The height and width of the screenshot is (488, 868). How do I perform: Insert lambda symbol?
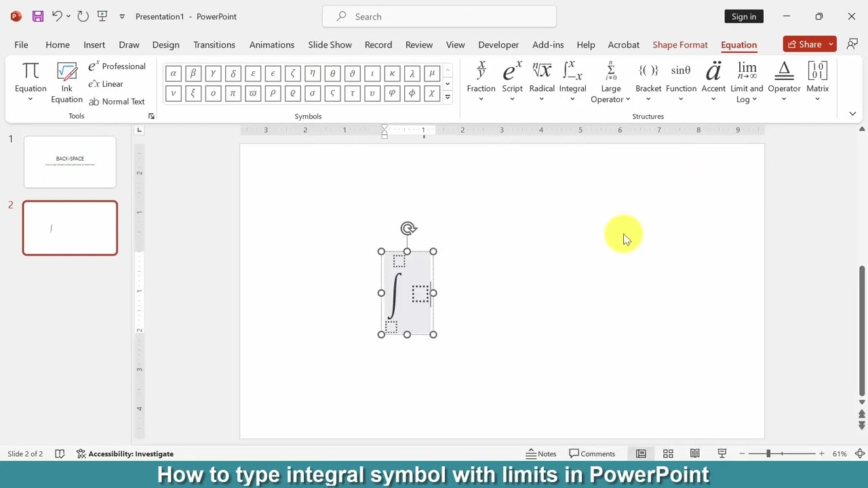412,73
